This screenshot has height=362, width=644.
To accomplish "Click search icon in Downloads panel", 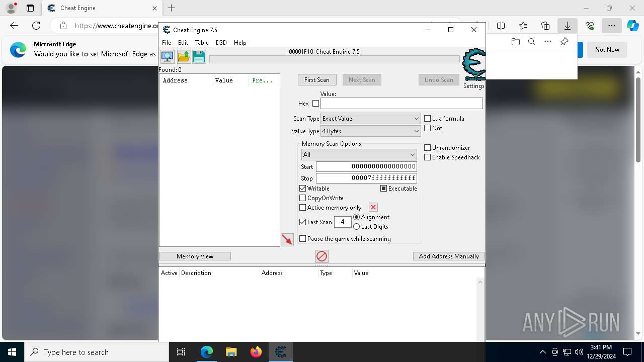I will coord(532,42).
